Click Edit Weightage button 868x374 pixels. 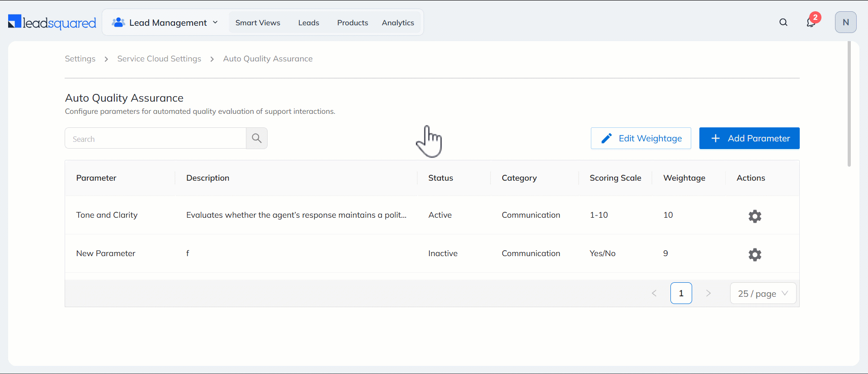641,138
